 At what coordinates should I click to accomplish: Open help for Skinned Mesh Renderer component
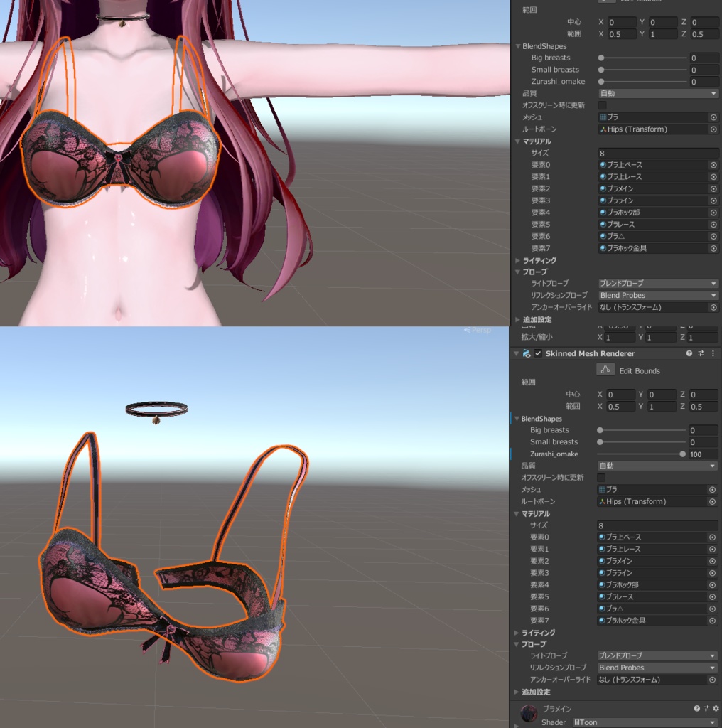pyautogui.click(x=689, y=353)
